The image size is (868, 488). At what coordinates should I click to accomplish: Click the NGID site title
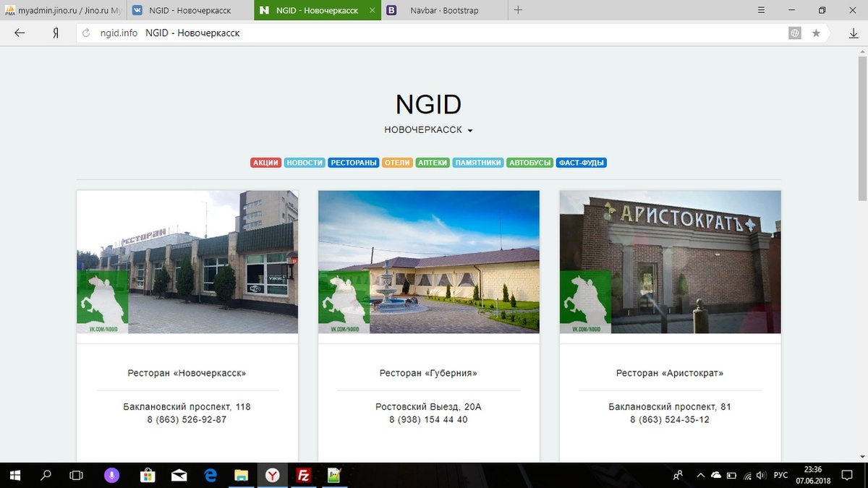pyautogui.click(x=428, y=104)
